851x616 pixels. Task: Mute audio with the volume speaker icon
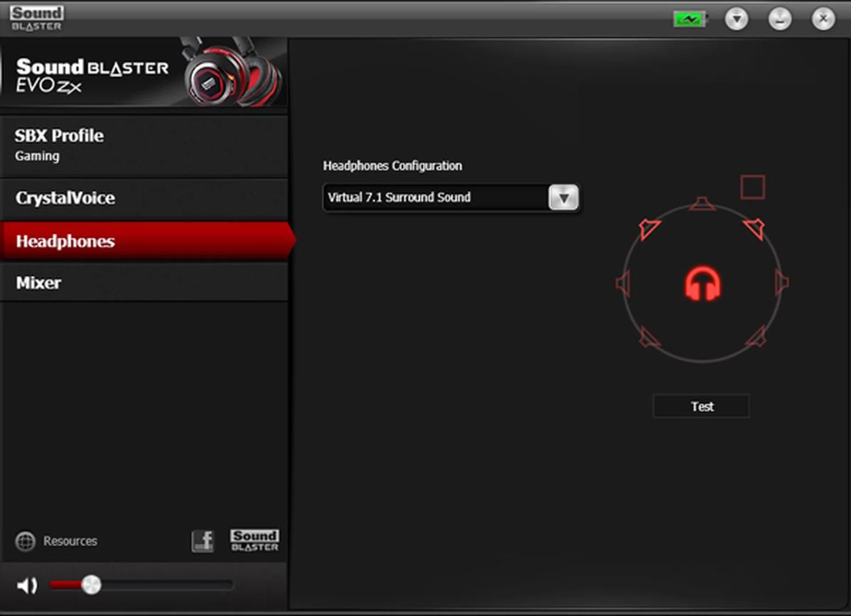pyautogui.click(x=27, y=586)
